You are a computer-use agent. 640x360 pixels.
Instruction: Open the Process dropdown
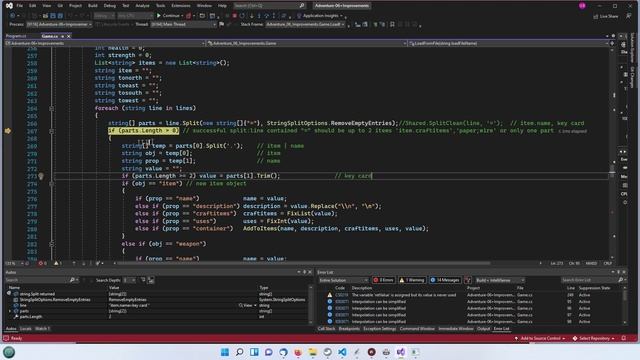(59, 24)
